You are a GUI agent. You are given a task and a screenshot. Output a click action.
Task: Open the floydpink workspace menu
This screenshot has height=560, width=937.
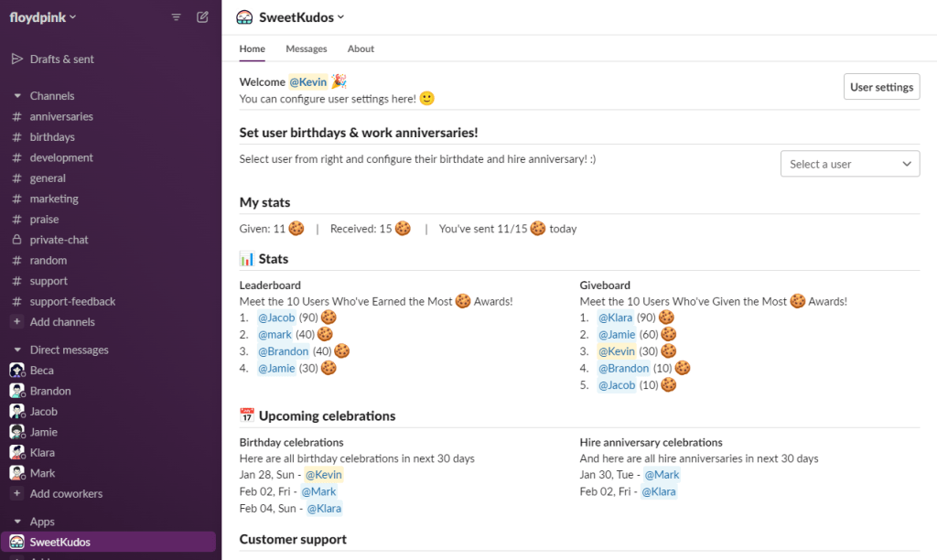43,16
